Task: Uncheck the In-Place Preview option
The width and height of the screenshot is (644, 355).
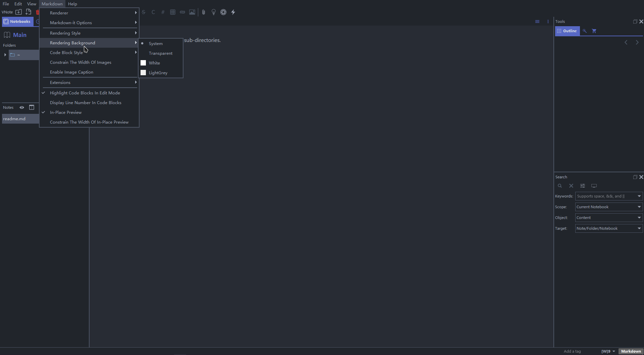Action: (66, 112)
